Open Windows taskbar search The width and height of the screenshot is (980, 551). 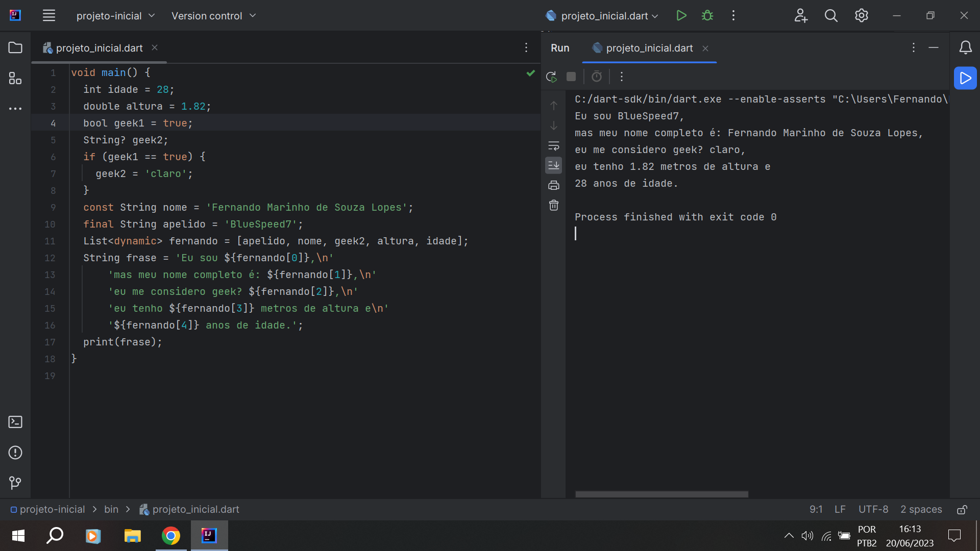[55, 536]
